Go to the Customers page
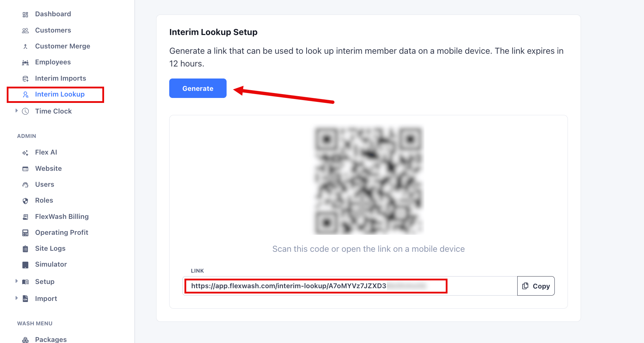644x343 pixels. pyautogui.click(x=53, y=30)
